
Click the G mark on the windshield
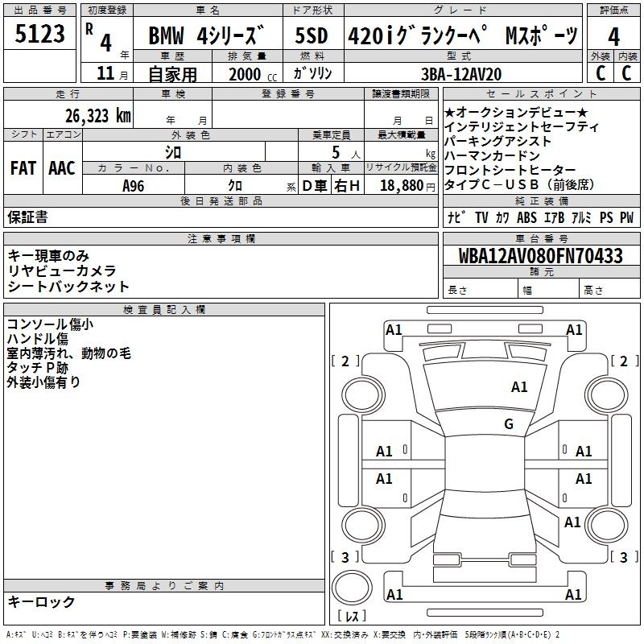(x=508, y=424)
